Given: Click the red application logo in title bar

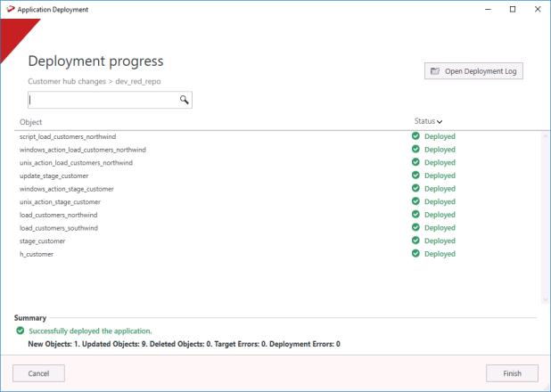Looking at the screenshot, I should coord(9,9).
